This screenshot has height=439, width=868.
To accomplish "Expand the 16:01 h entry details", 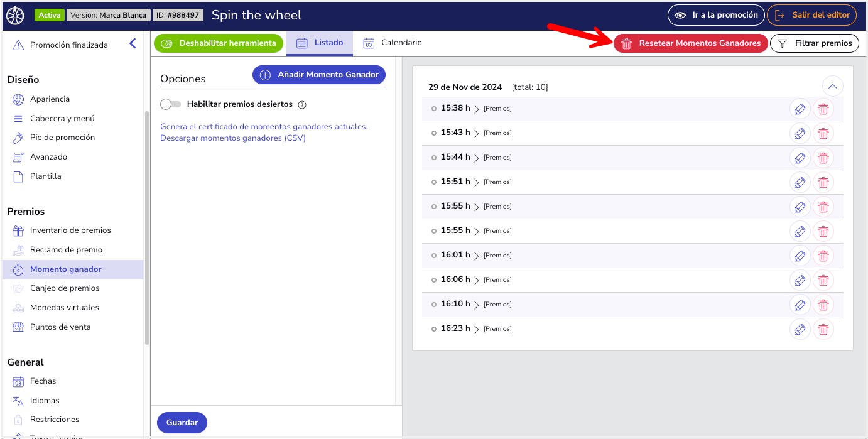I will pos(477,256).
